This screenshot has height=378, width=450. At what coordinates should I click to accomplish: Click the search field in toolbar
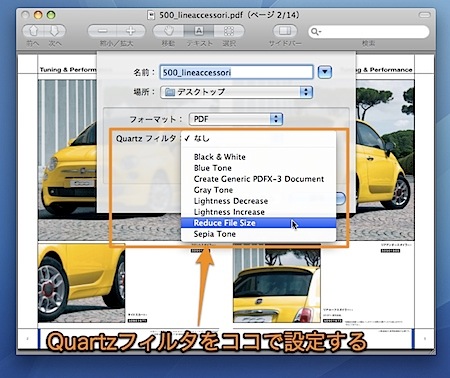pyautogui.click(x=369, y=32)
